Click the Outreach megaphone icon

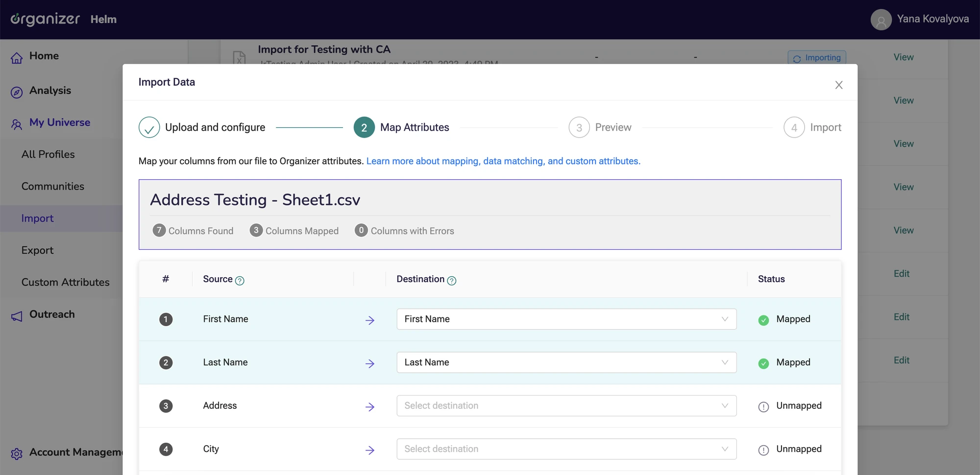[17, 316]
